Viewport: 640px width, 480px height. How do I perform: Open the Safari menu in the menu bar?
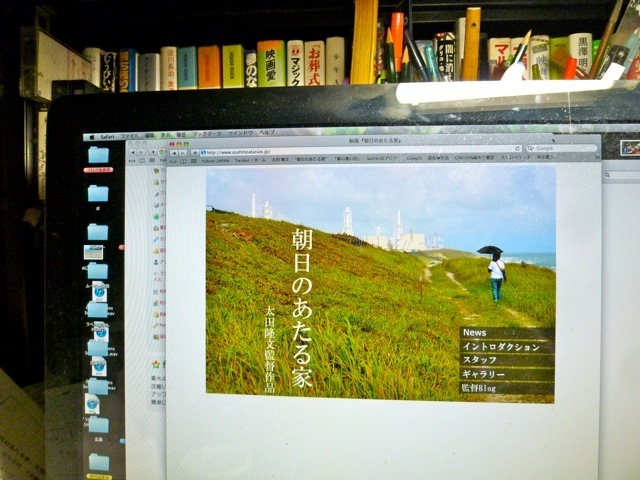(x=107, y=137)
